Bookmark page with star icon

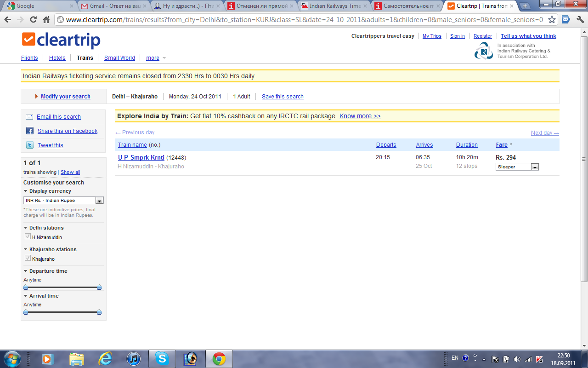pyautogui.click(x=552, y=20)
